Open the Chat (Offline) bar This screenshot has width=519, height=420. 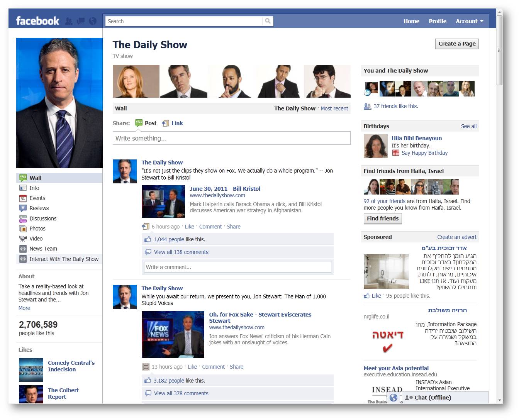(x=445, y=398)
